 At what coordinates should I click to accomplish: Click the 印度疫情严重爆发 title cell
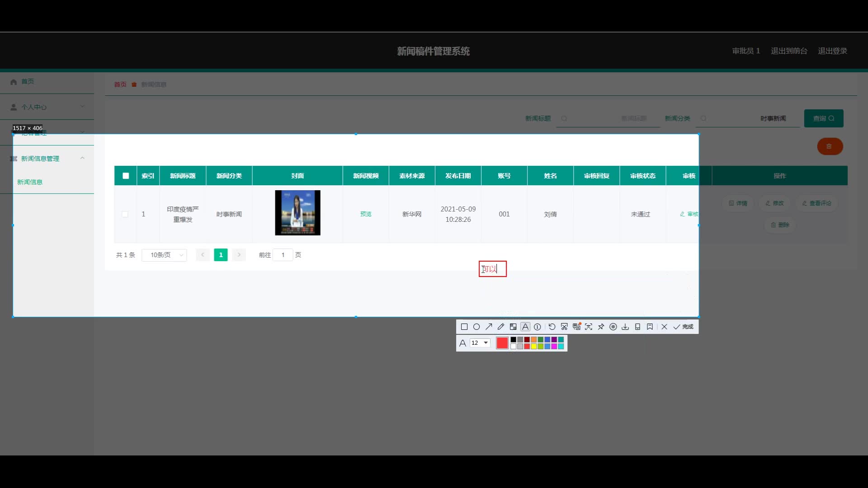click(183, 214)
